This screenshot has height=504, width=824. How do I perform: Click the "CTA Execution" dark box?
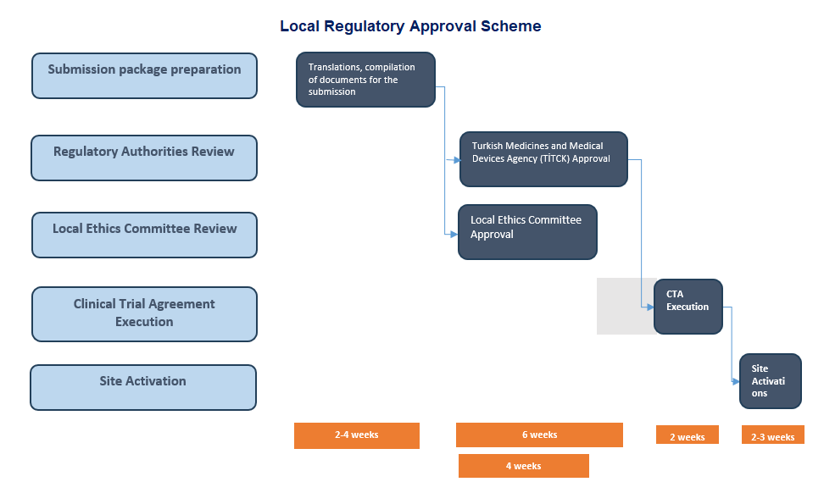pos(688,307)
